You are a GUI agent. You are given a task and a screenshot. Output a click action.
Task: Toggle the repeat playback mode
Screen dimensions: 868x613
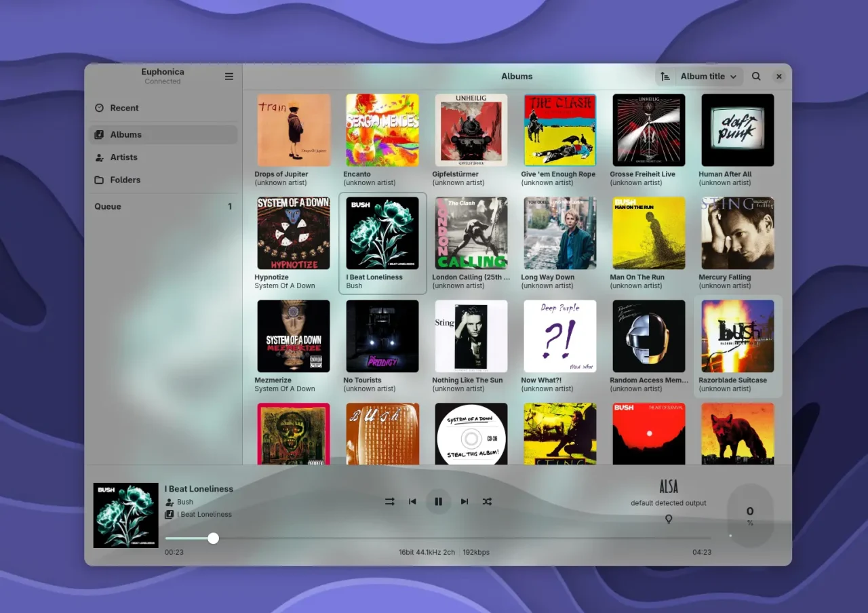tap(389, 501)
